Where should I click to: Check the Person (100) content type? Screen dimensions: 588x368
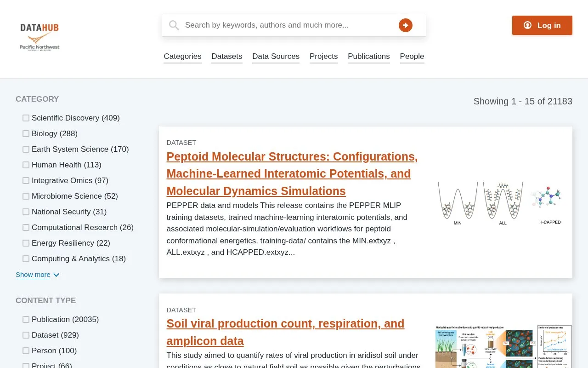(26, 351)
